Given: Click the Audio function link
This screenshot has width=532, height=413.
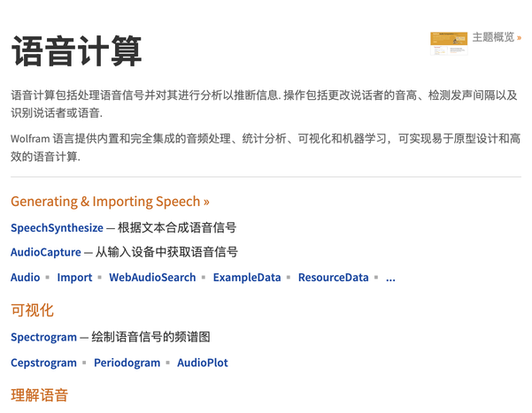Looking at the screenshot, I should pos(25,278).
